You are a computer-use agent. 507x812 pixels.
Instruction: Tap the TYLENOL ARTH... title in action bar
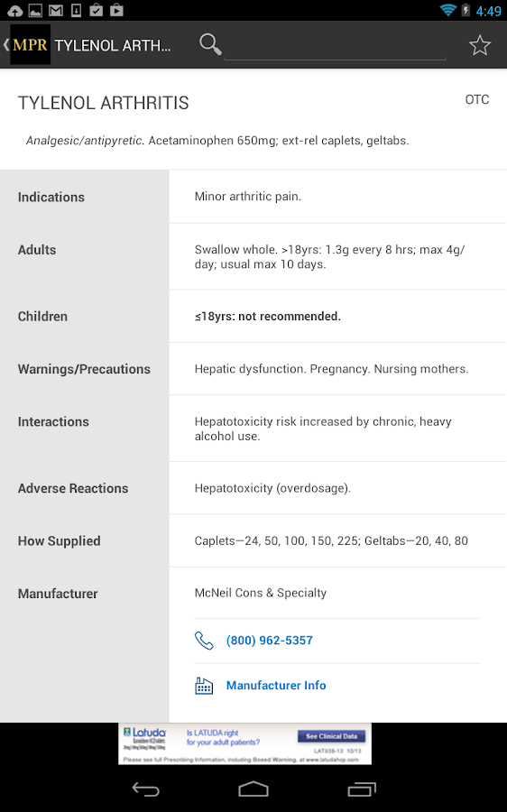tap(113, 46)
